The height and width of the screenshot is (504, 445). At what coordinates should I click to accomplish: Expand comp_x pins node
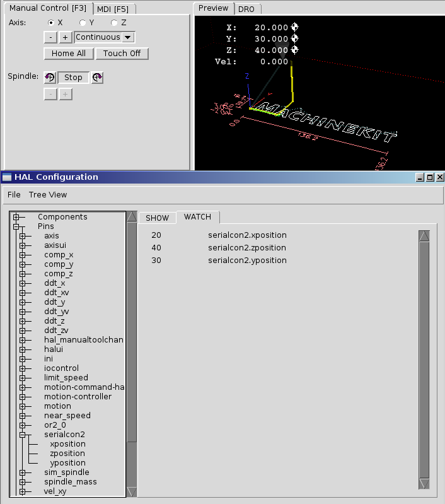pyautogui.click(x=22, y=255)
